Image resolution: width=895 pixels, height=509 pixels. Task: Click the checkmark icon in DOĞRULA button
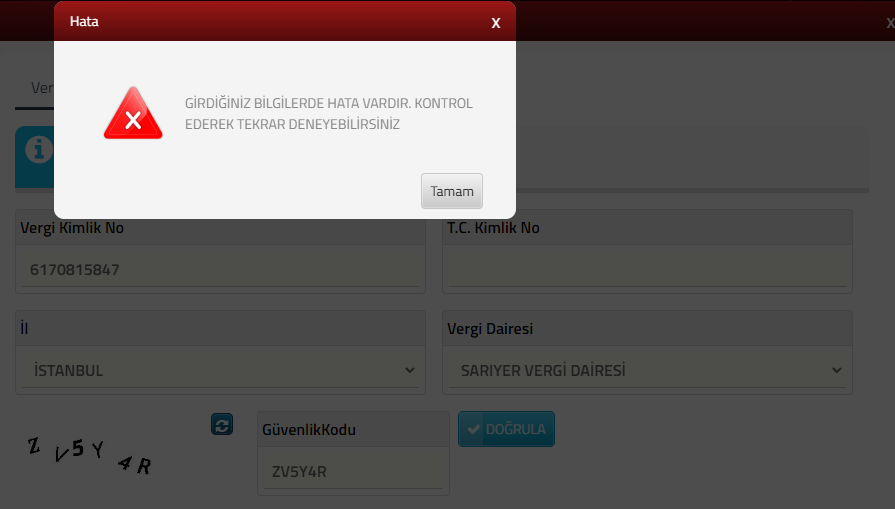(x=473, y=429)
